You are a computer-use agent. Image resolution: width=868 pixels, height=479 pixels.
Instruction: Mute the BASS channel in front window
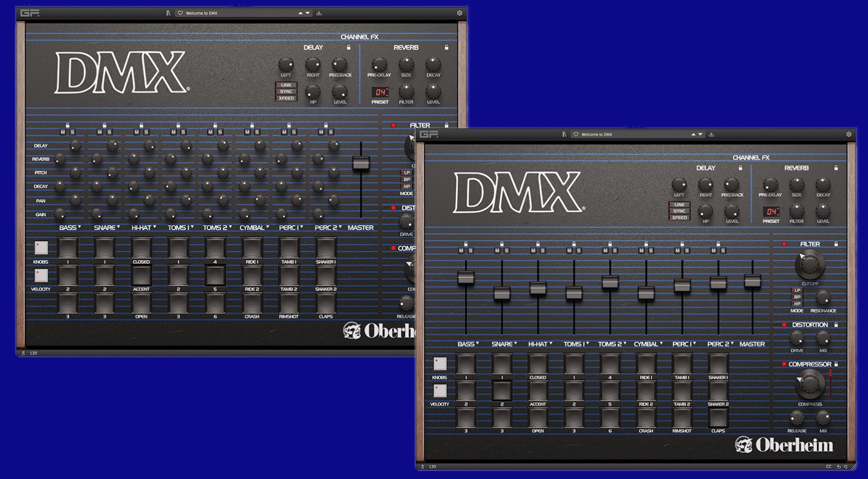tap(461, 251)
